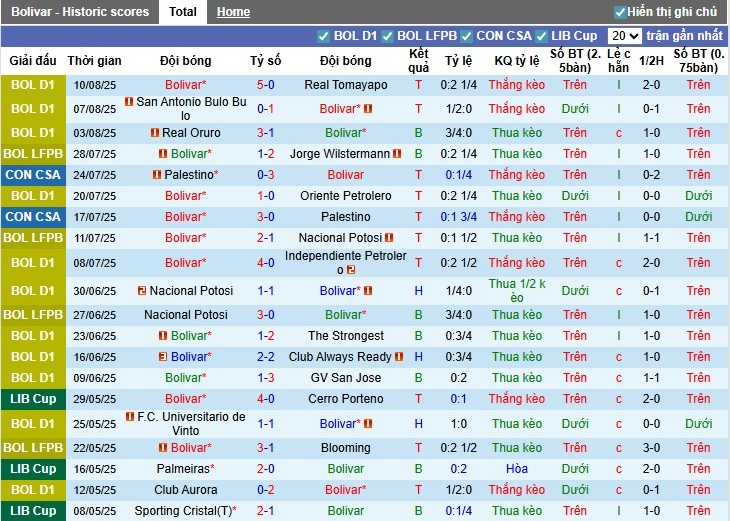Click the 0:1 3/4 odds on 17/07/25
730x521 pixels.
click(459, 217)
